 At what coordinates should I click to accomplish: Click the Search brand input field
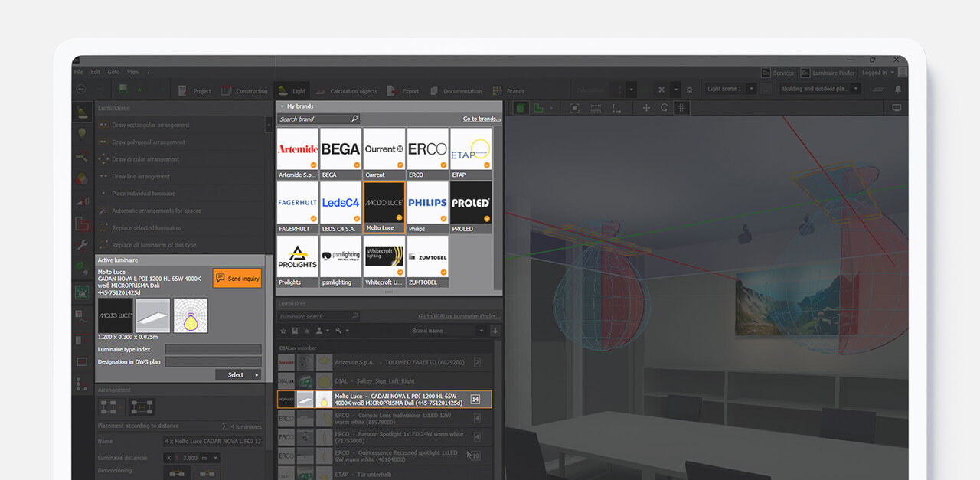[318, 119]
